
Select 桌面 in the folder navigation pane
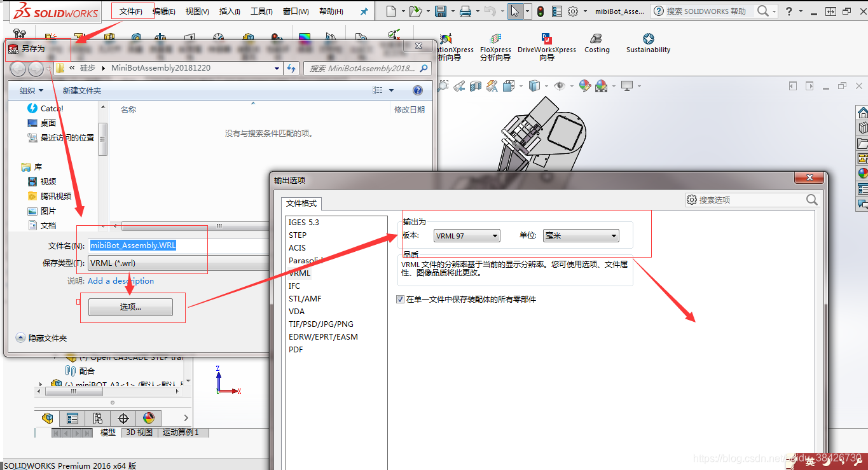[42, 123]
